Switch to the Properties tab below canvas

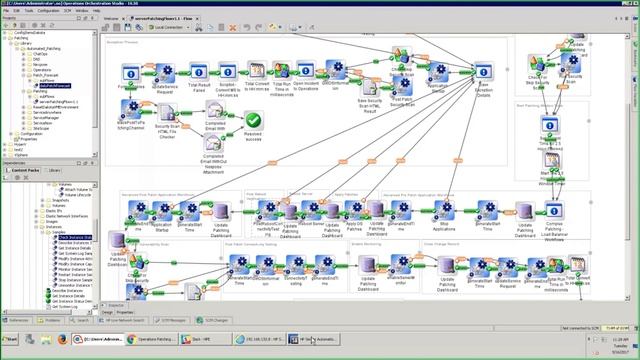125,312
